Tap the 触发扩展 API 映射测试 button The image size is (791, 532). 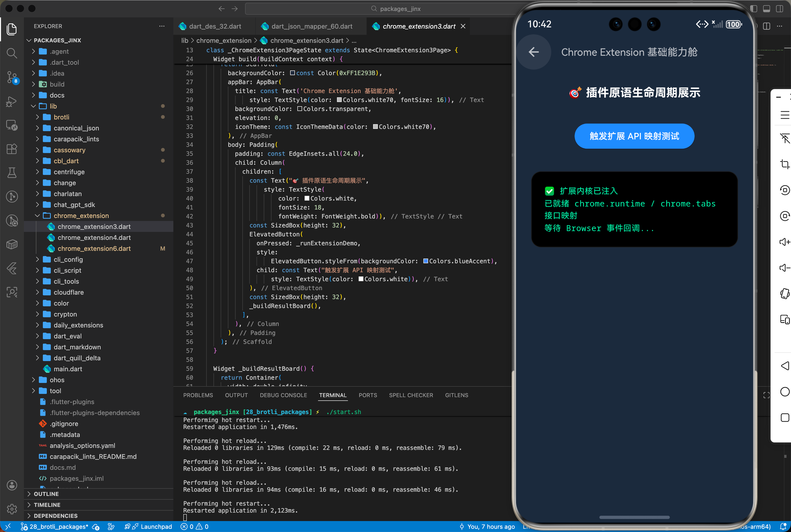[x=634, y=136]
